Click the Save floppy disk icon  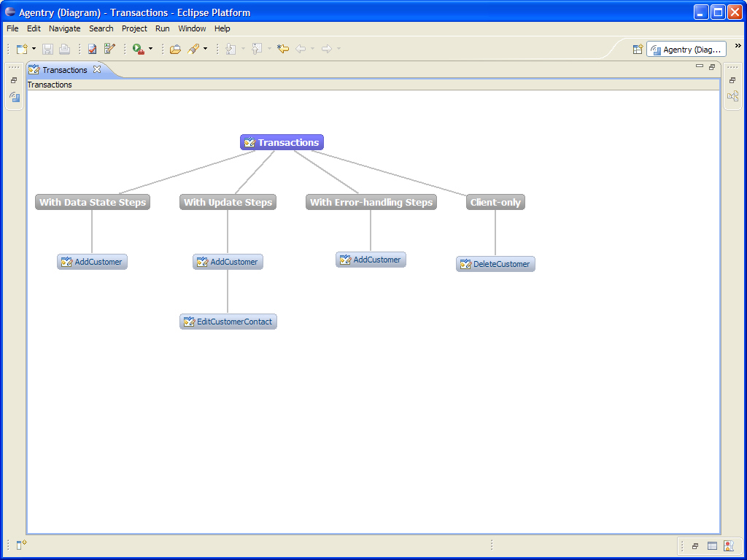pos(47,49)
